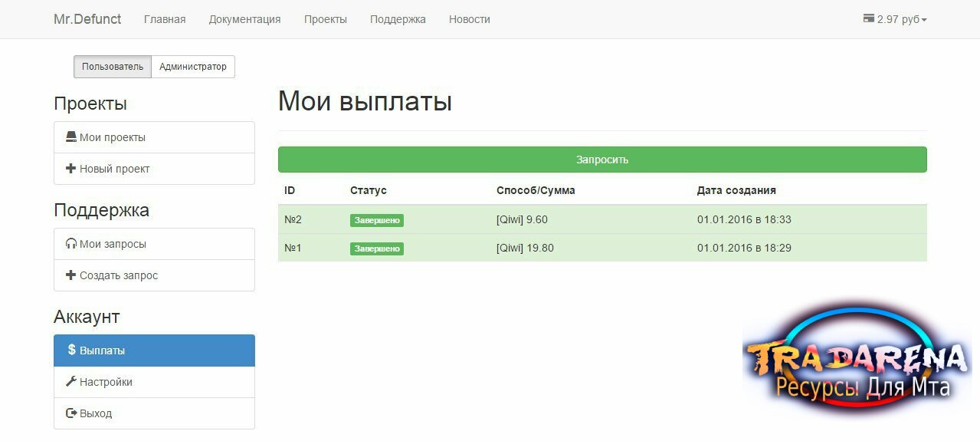Click Выход to log out
The width and height of the screenshot is (980, 441).
coord(154,413)
